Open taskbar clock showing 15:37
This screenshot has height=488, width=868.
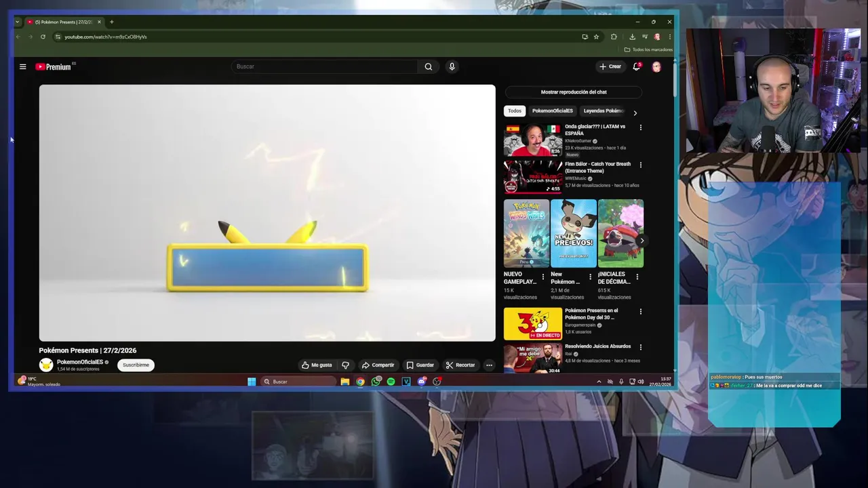[660, 382]
